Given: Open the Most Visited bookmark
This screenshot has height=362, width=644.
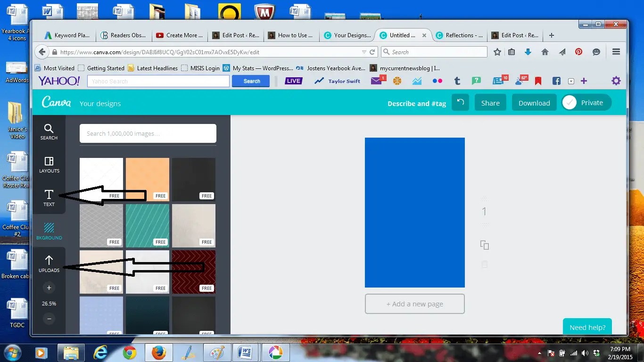Looking at the screenshot, I should (54, 68).
